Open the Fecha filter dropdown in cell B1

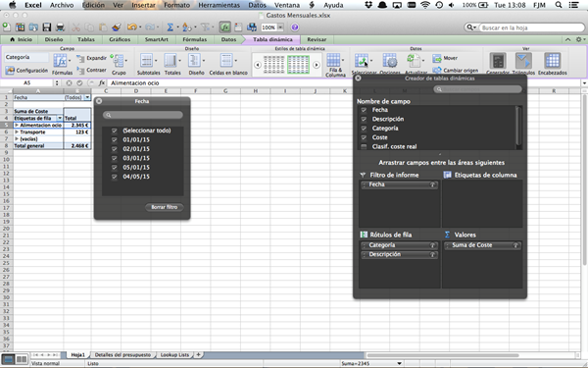tap(87, 97)
